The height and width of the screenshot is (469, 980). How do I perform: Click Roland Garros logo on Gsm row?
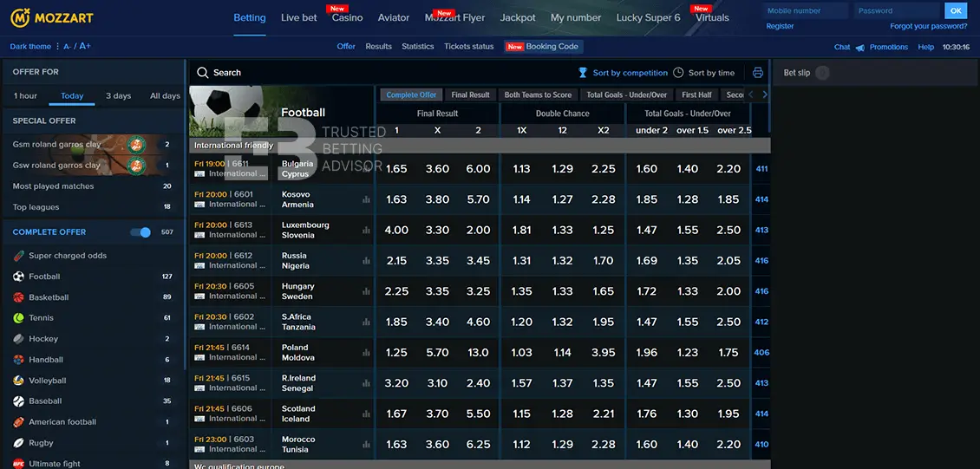tap(136, 145)
